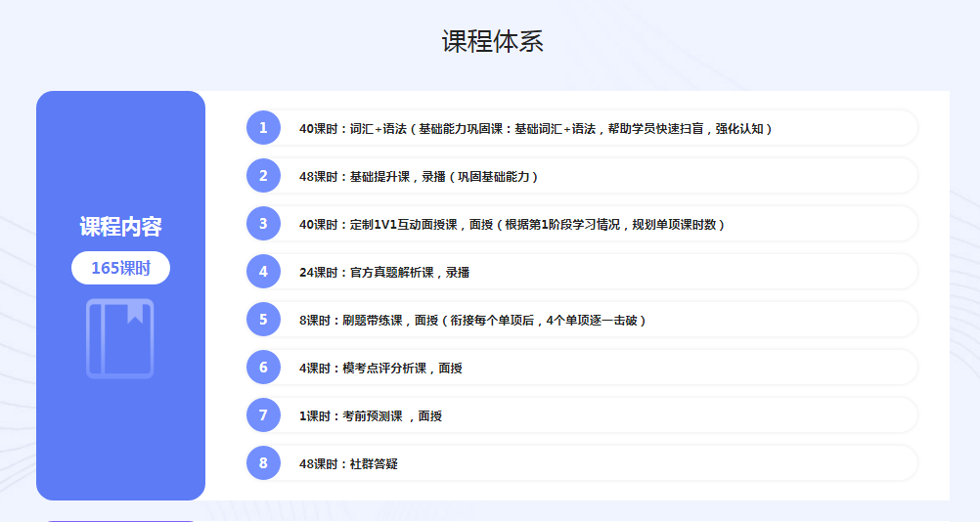Click the number 4 circle badge
980x522 pixels.
tap(263, 272)
